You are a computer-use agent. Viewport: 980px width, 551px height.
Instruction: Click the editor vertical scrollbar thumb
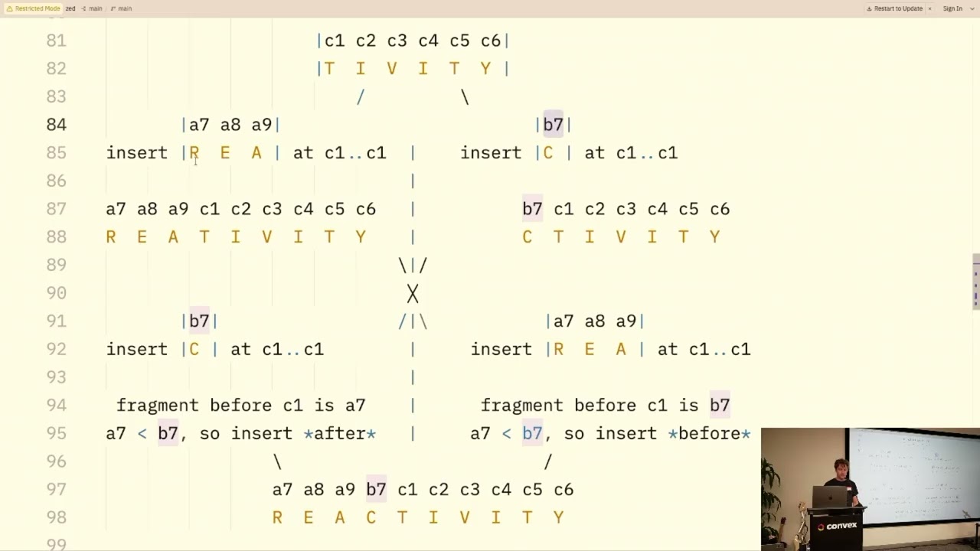pyautogui.click(x=976, y=281)
